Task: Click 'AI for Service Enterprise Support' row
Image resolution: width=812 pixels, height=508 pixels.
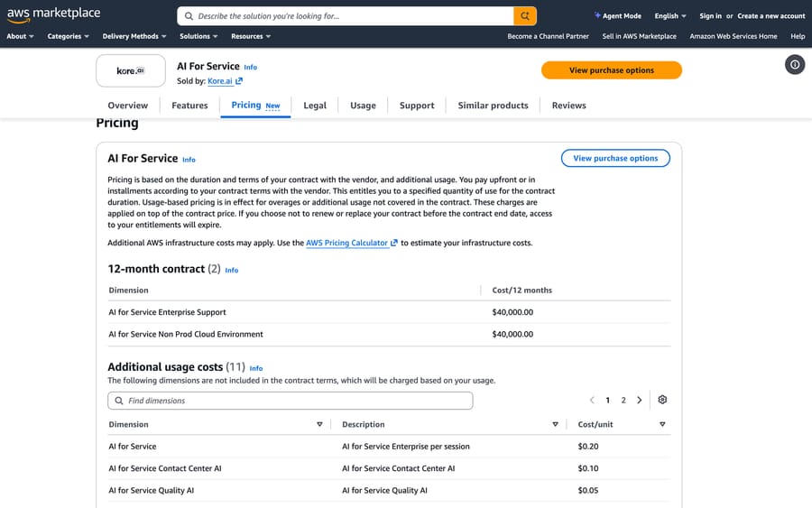Action: tap(389, 312)
